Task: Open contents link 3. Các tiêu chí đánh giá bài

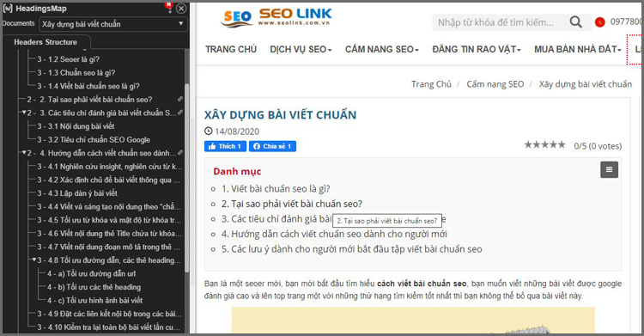Action: 276,219
